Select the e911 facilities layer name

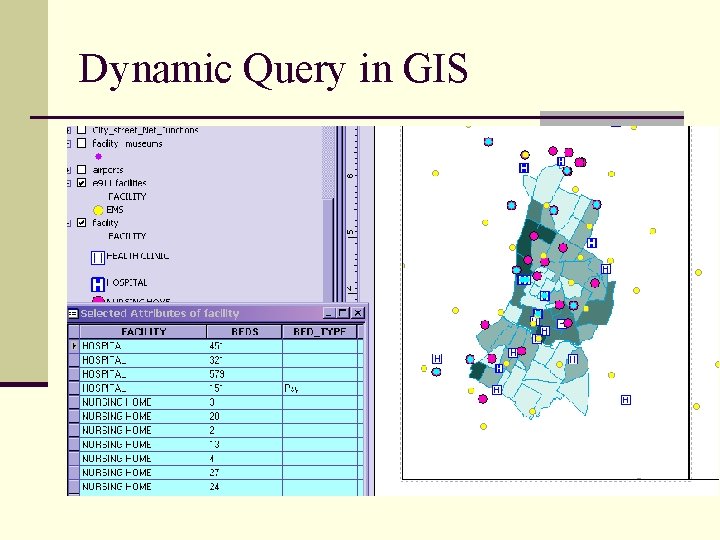click(x=119, y=183)
